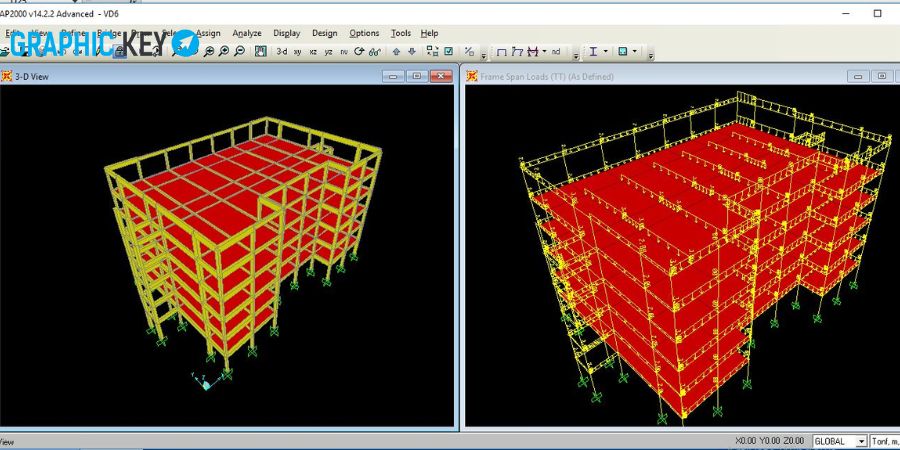Move up in list with up arrow
Viewport: 900px width, 450px height.
coord(396,52)
